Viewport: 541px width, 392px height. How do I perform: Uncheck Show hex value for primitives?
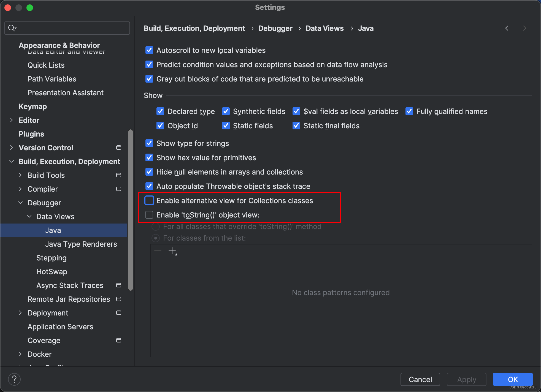(x=149, y=157)
